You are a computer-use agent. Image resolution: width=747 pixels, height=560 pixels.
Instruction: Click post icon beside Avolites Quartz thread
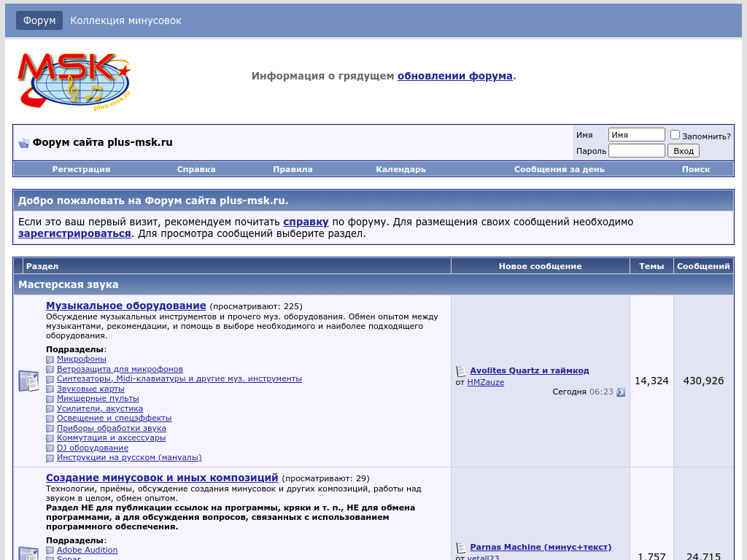461,371
